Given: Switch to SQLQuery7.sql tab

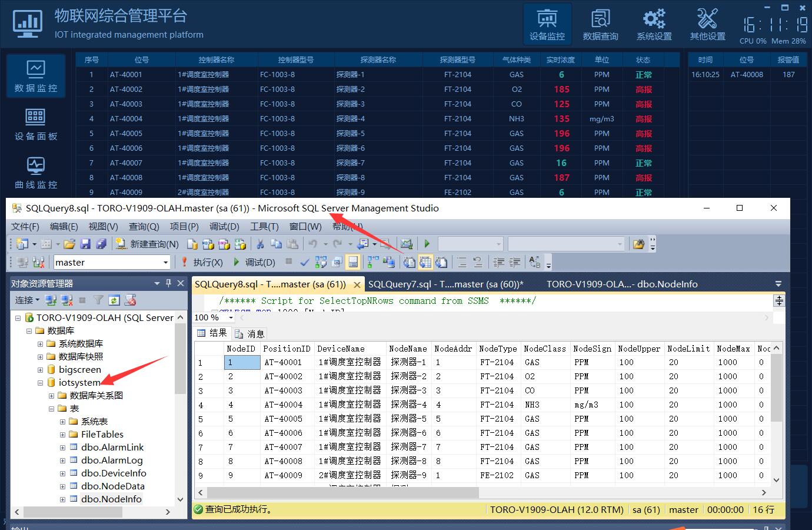Looking at the screenshot, I should pyautogui.click(x=445, y=284).
